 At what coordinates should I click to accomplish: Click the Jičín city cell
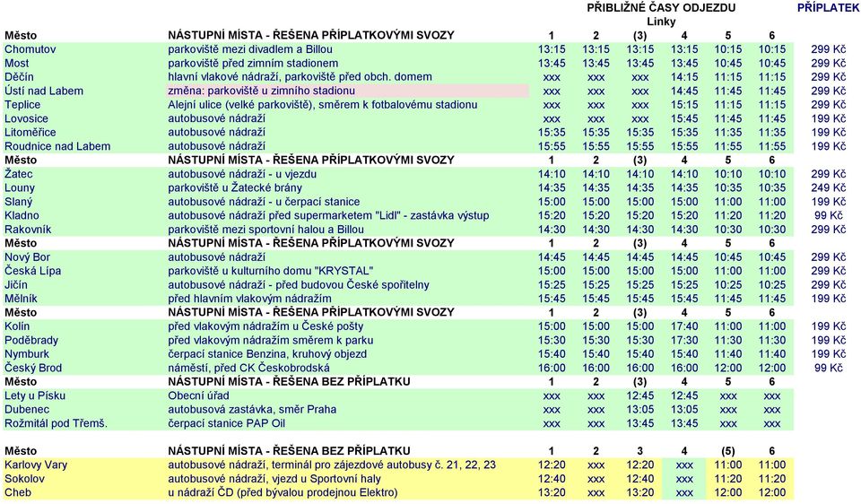pyautogui.click(x=16, y=285)
